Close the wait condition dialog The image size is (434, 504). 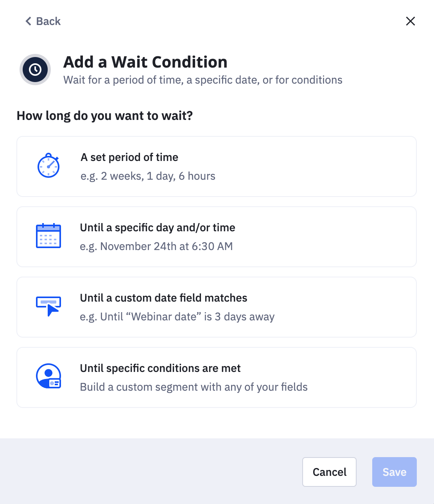point(410,21)
